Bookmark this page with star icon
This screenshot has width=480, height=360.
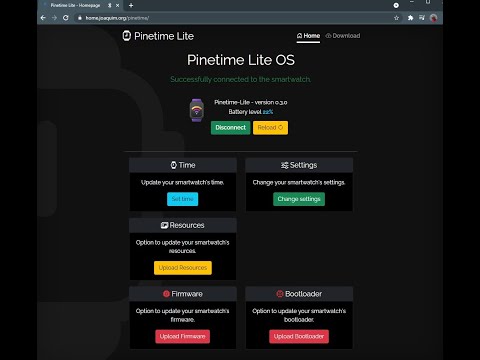396,18
